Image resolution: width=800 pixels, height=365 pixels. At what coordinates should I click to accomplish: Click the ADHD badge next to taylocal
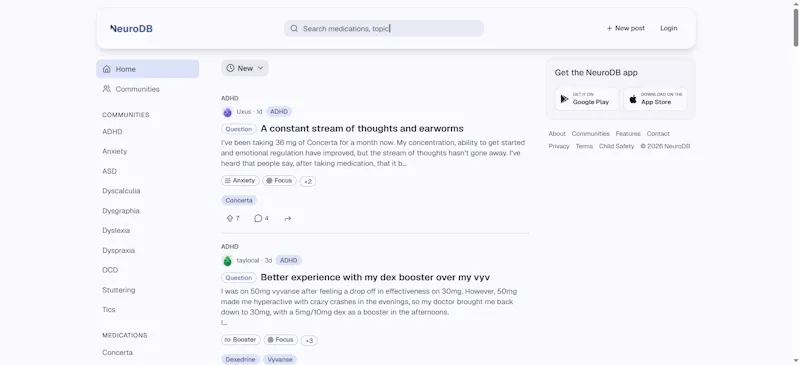point(289,260)
